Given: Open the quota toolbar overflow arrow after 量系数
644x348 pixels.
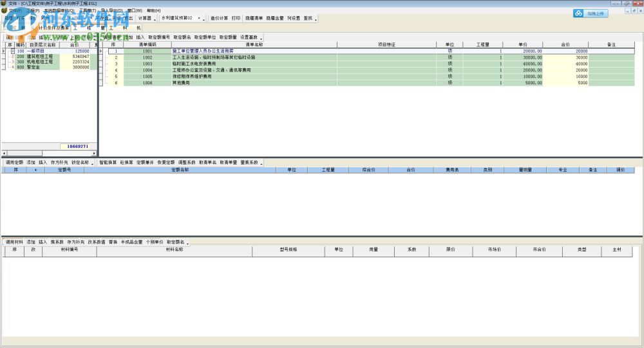Looking at the screenshot, I should (261, 164).
